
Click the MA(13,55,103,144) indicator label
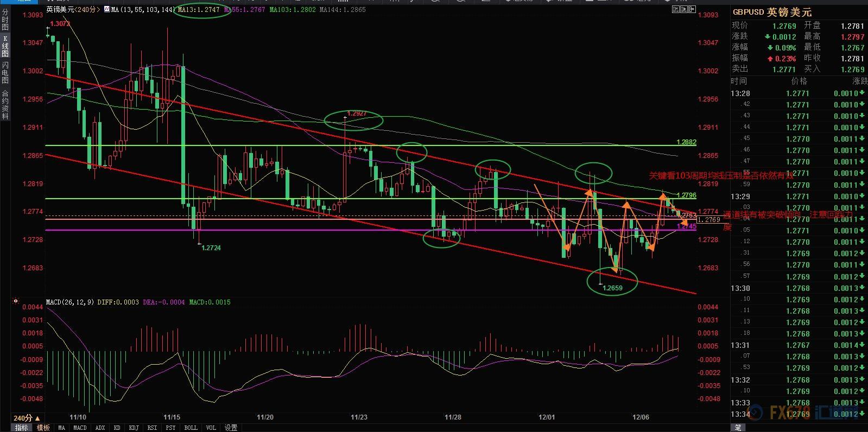[143, 10]
